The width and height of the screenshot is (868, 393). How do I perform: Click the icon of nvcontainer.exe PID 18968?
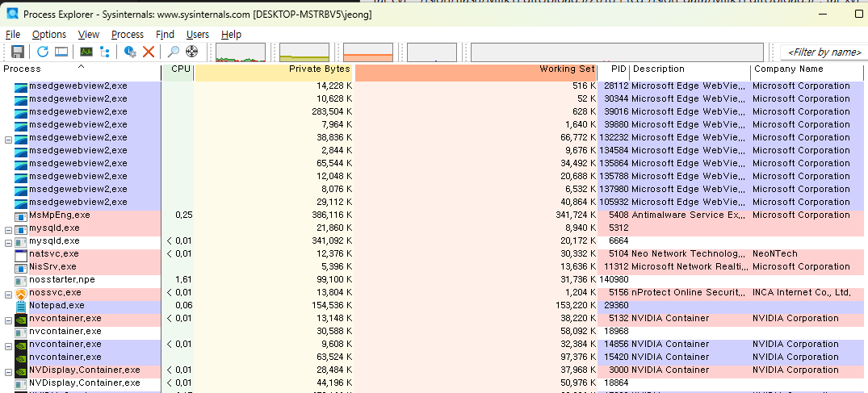(x=20, y=332)
